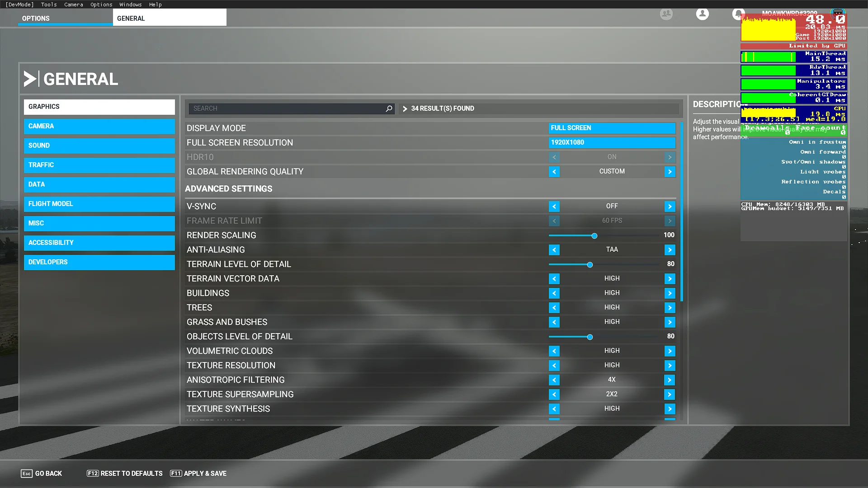The height and width of the screenshot is (488, 868).
Task: Click Apply & Save button
Action: click(198, 474)
